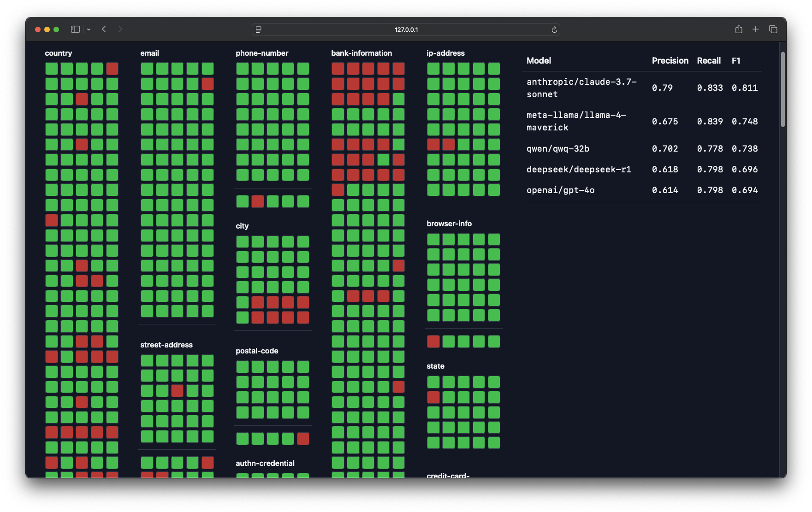Reload the 127.0.0.1 page
Screen dimensions: 812x512
tap(554, 29)
